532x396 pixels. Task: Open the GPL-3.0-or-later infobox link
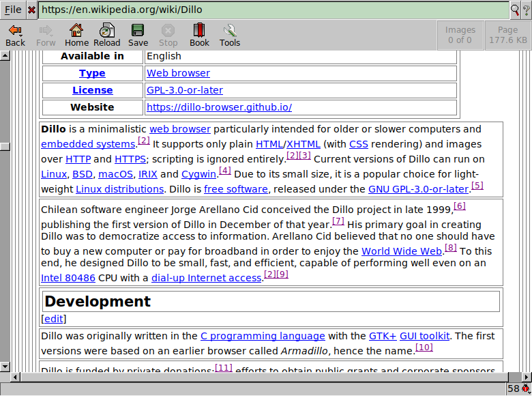click(185, 90)
